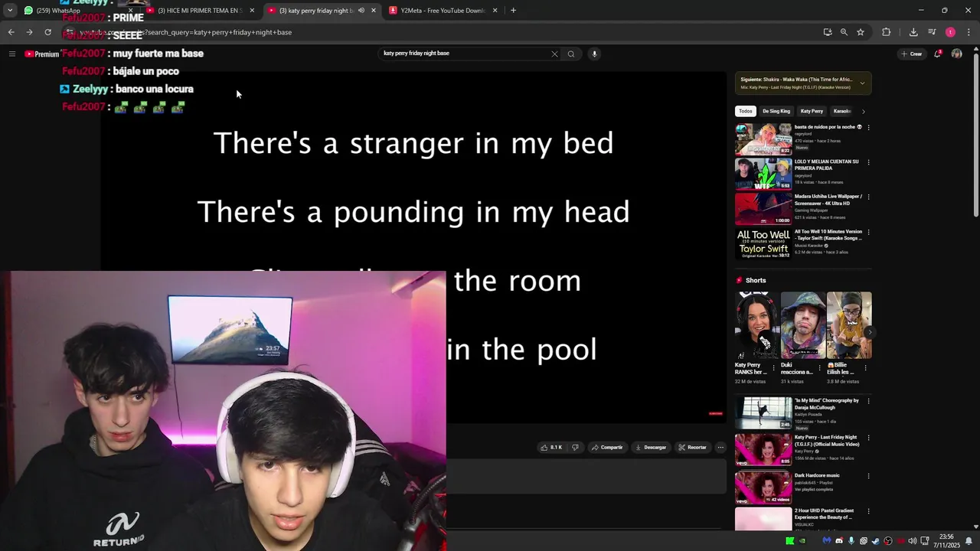This screenshot has height=551, width=980.
Task: Open the browser downloads icon
Action: click(x=913, y=32)
